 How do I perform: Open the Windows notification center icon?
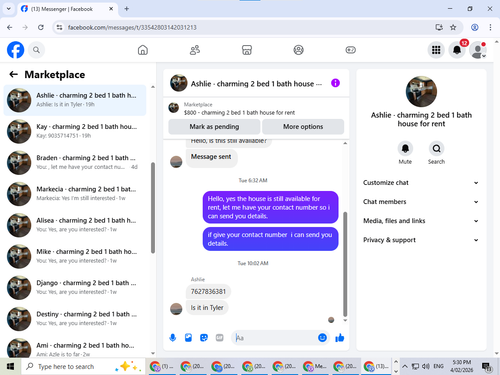[487, 367]
